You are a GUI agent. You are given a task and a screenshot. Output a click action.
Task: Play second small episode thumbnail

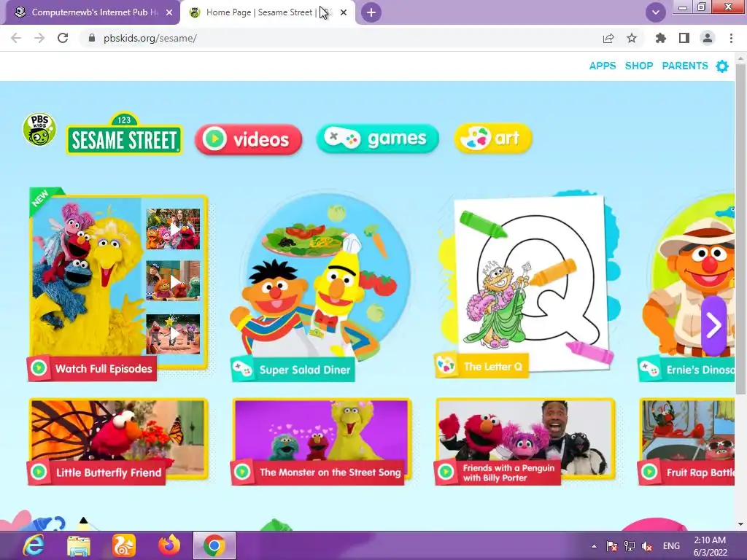pos(173,281)
